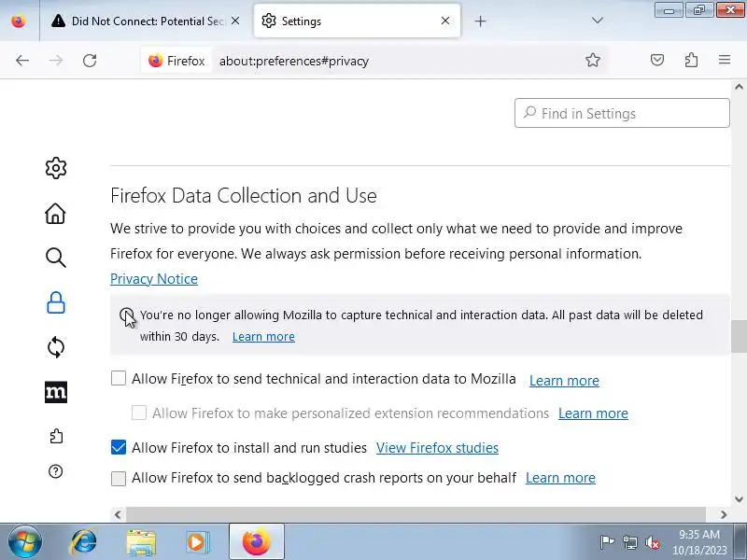Open the View Firefox studies link
The image size is (747, 560).
pyautogui.click(x=437, y=448)
